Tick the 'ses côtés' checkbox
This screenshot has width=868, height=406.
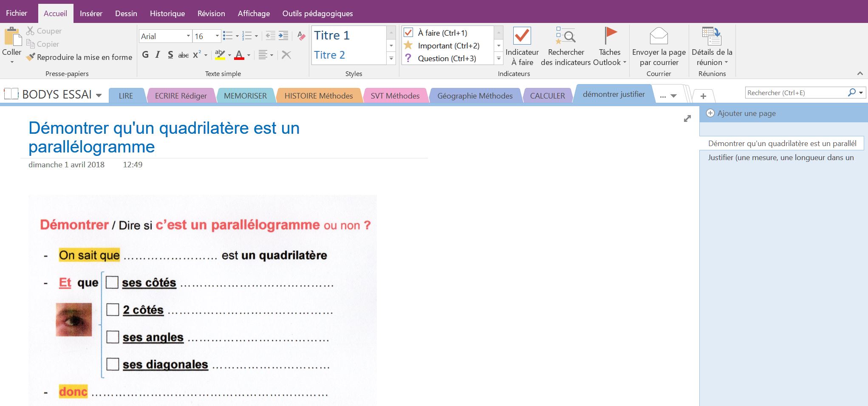tap(112, 282)
